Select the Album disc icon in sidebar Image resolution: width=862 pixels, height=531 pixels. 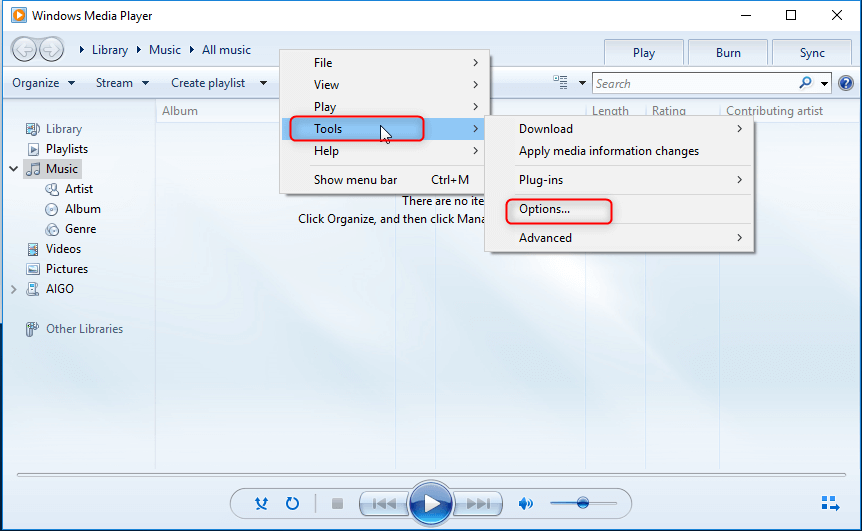(x=52, y=209)
